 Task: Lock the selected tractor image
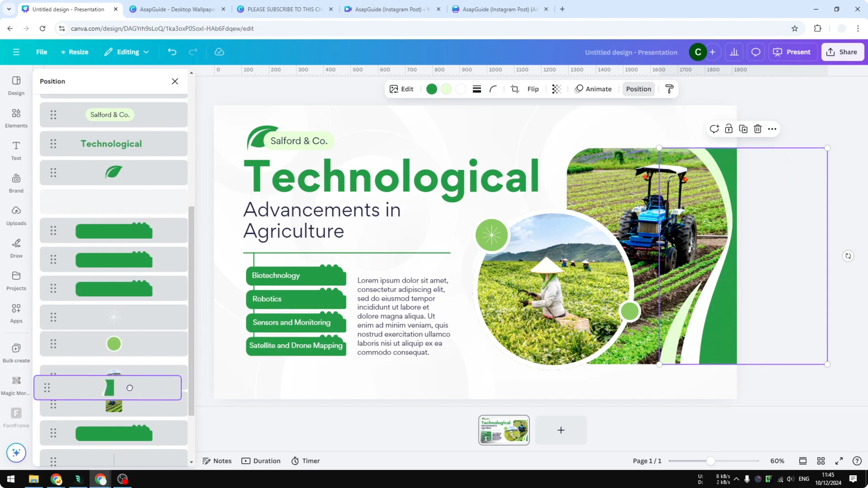tap(729, 129)
